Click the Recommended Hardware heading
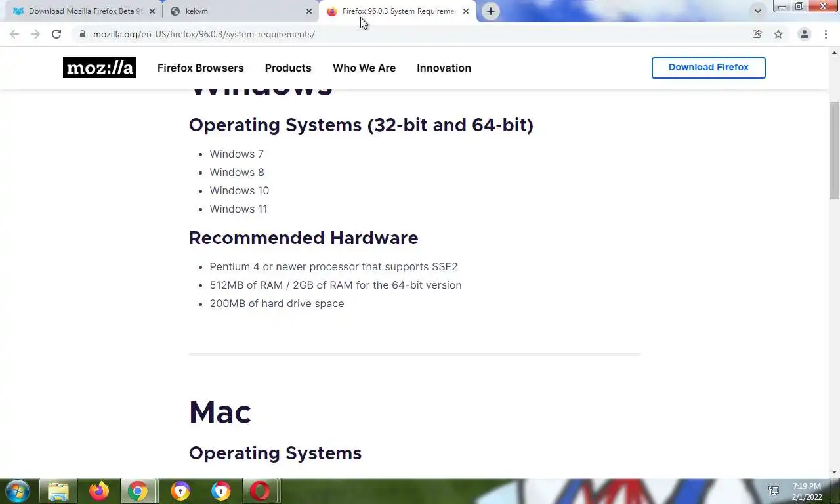 pos(303,238)
